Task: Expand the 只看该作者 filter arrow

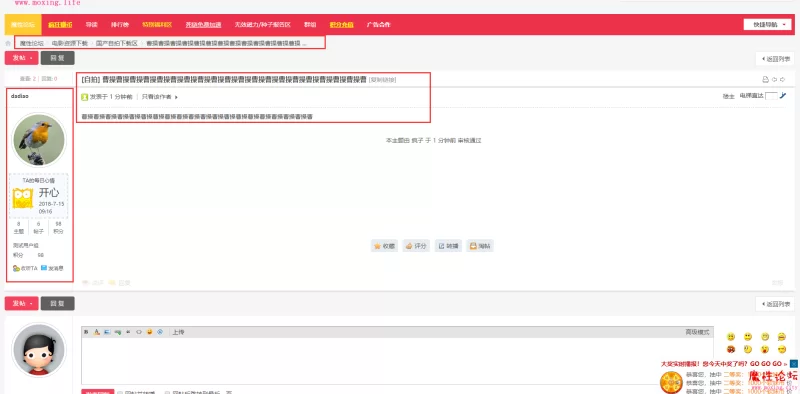Action: (x=177, y=97)
